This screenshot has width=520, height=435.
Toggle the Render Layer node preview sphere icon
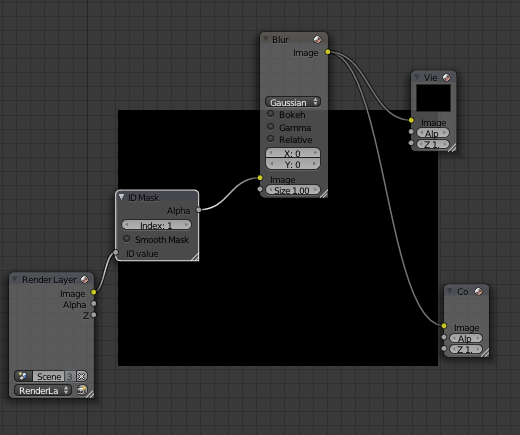tap(85, 279)
